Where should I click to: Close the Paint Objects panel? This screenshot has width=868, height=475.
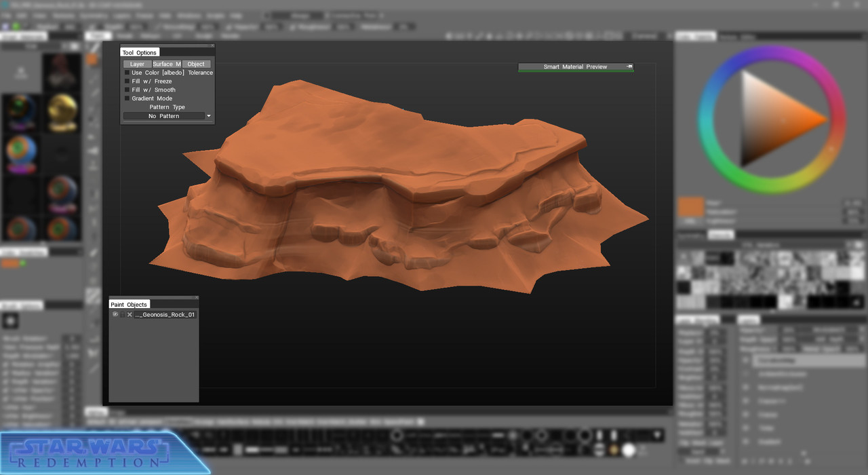tap(196, 297)
